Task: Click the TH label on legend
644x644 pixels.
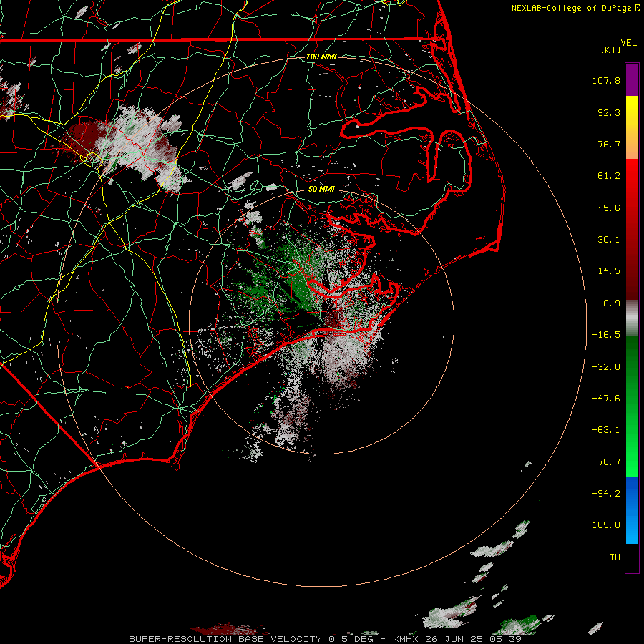Action: [615, 557]
